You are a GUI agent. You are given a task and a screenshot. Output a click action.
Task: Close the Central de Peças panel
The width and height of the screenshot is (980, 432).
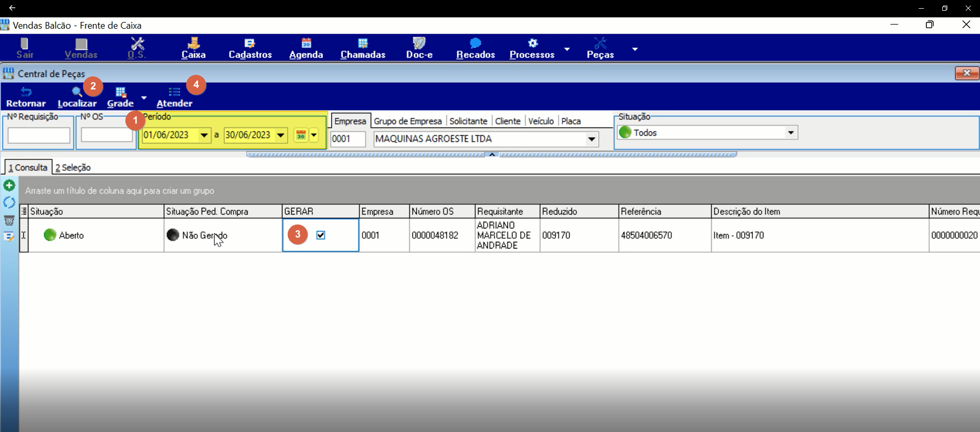click(x=967, y=73)
